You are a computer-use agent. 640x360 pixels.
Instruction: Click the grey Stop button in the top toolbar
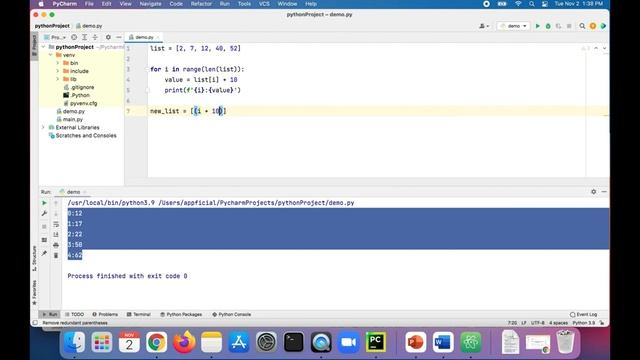point(569,26)
